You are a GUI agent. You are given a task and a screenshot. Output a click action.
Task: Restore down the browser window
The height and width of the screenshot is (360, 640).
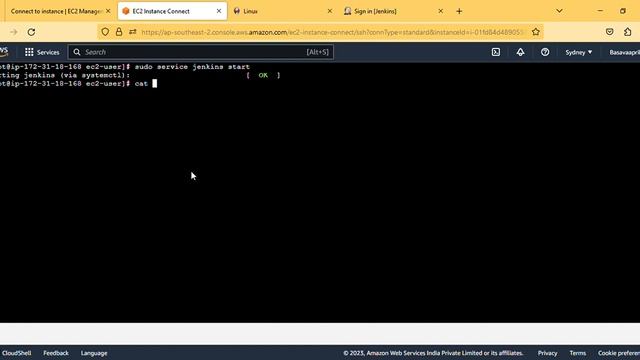[623, 11]
